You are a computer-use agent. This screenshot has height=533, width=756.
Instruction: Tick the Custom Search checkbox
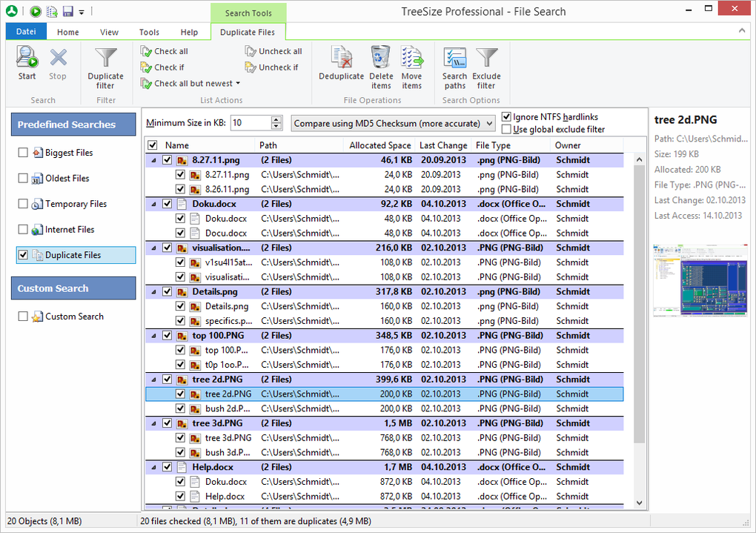click(x=23, y=317)
